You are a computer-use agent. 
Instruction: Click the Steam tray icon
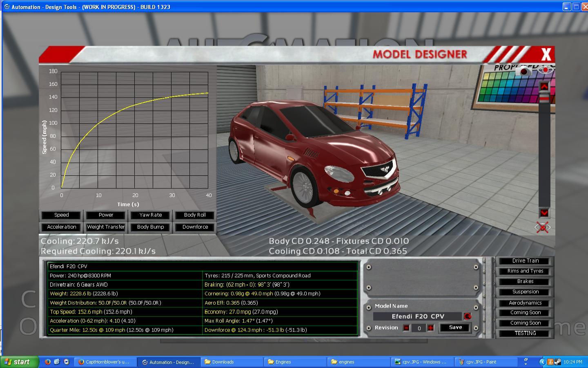557,362
